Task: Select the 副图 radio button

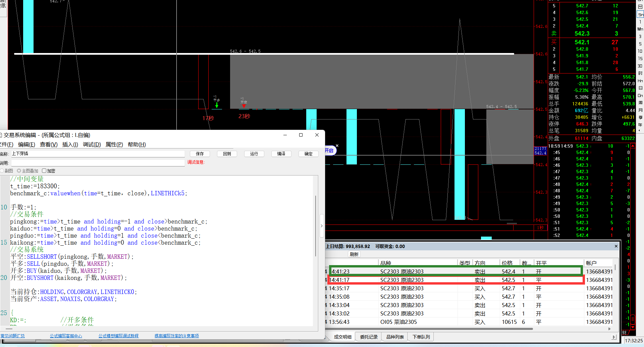Action: click(2, 171)
